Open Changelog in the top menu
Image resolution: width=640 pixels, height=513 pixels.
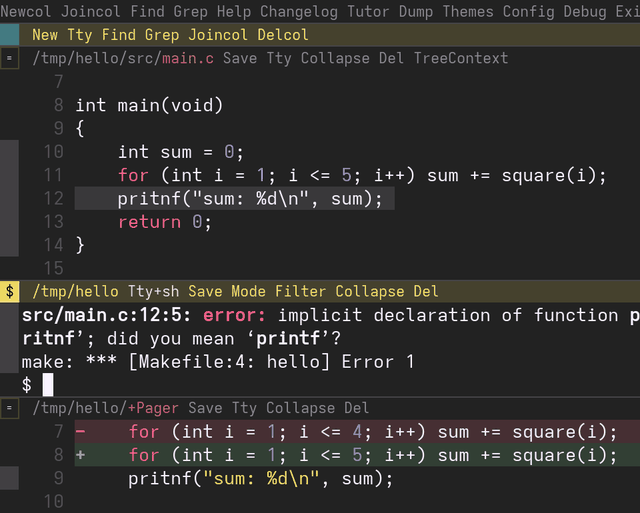click(x=299, y=11)
